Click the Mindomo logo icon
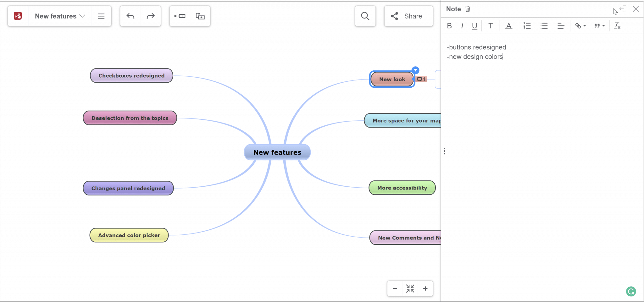 tap(18, 16)
